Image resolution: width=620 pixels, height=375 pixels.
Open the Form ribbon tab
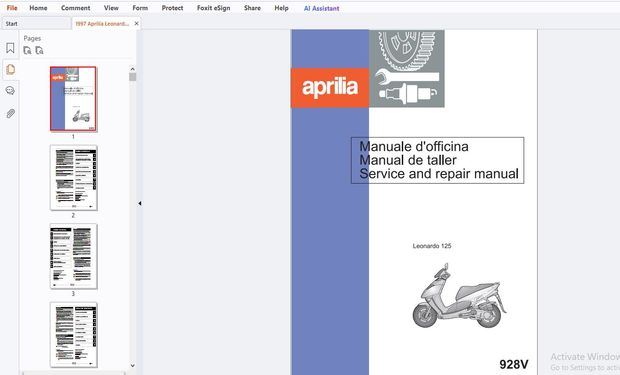pos(140,8)
